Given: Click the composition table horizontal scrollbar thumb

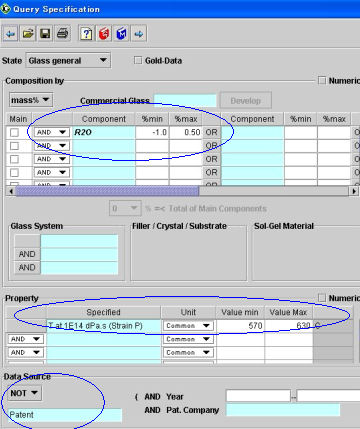Looking at the screenshot, I should coord(107,191).
